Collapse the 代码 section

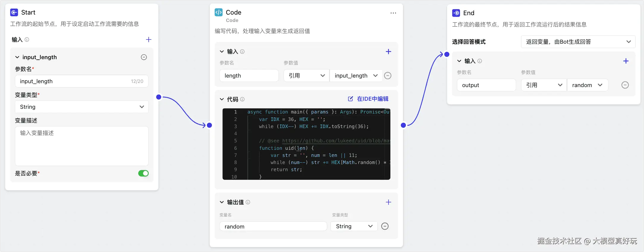222,99
